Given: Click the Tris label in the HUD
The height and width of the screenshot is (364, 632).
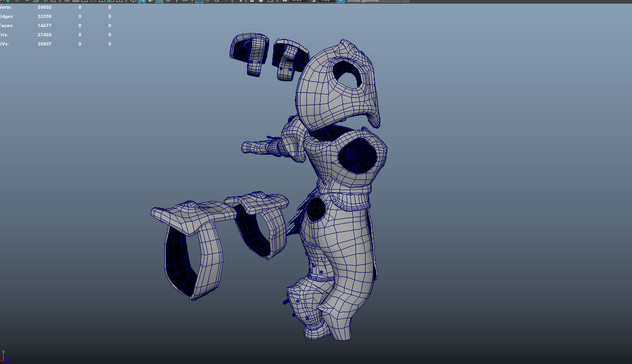Looking at the screenshot, I should [4, 35].
